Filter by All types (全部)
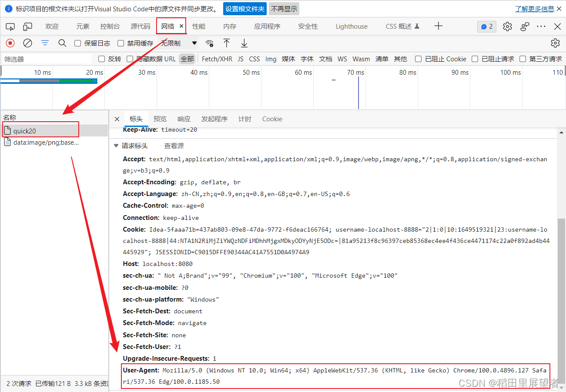The height and width of the screenshot is (392, 566). 188,59
